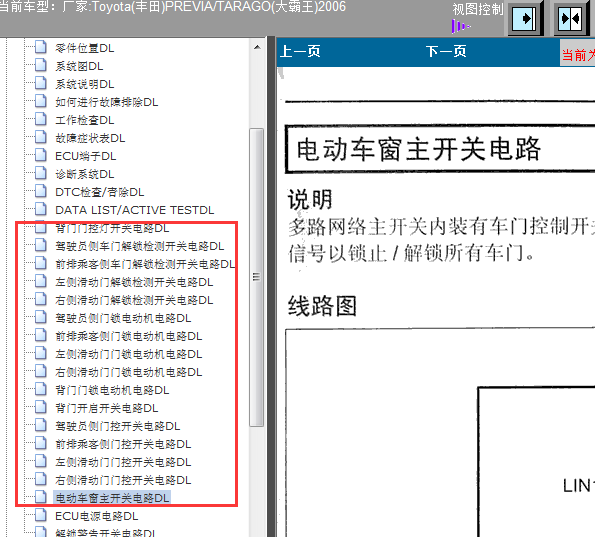Click the scroll-up arrow of tree panel
The image size is (595, 537).
pos(257,47)
